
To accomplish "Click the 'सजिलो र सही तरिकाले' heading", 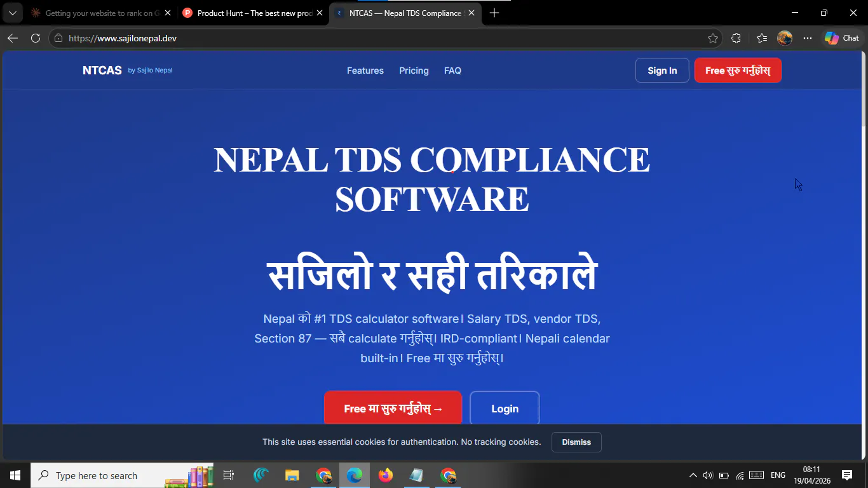I will pyautogui.click(x=432, y=274).
